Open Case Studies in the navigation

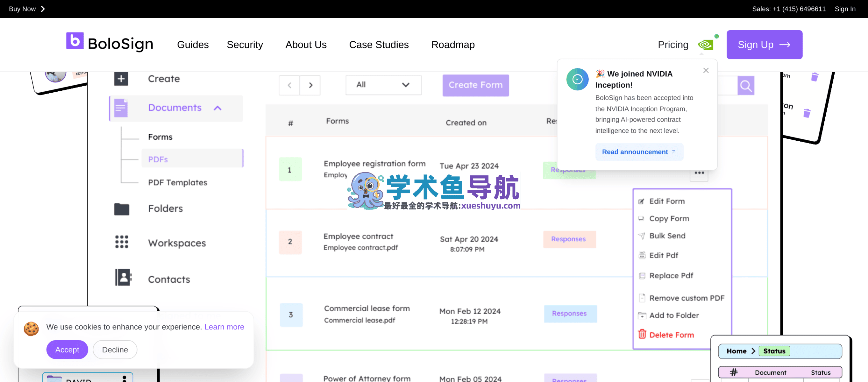click(x=379, y=45)
